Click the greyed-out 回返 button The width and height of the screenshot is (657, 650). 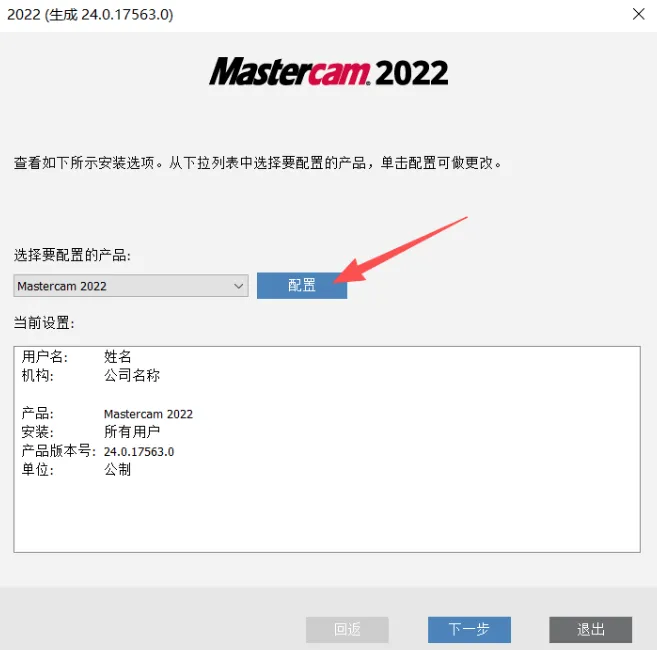[347, 629]
